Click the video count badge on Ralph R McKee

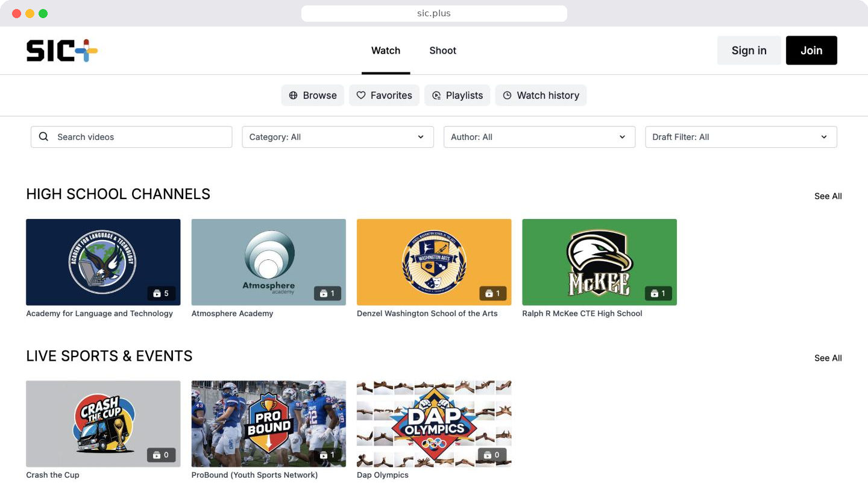click(x=658, y=294)
